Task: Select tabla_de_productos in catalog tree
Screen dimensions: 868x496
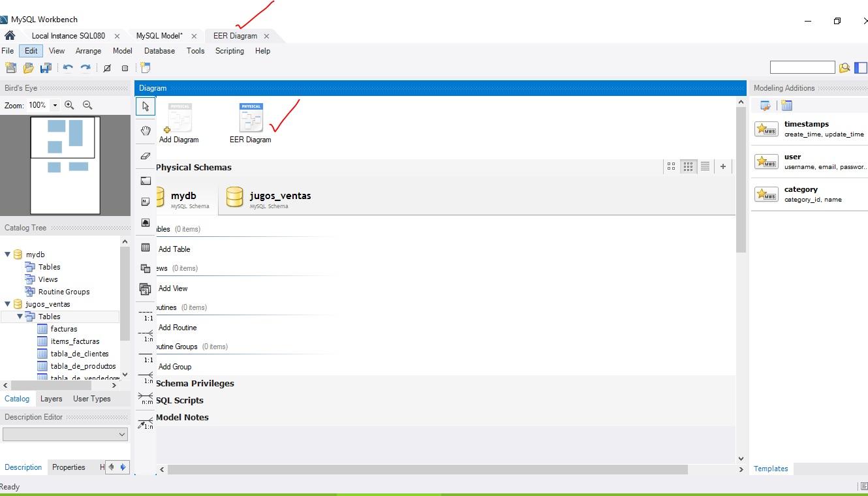Action: pyautogui.click(x=83, y=366)
